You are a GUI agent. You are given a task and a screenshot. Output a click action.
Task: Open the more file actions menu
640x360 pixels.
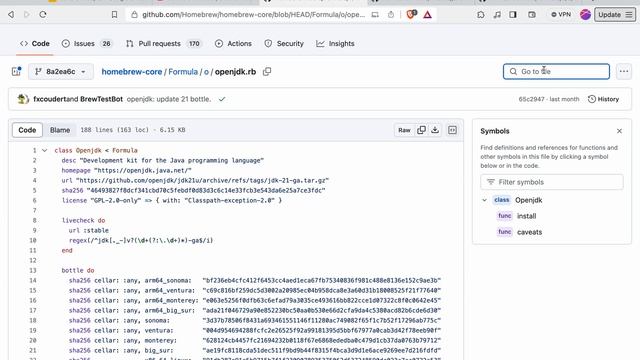click(x=624, y=71)
